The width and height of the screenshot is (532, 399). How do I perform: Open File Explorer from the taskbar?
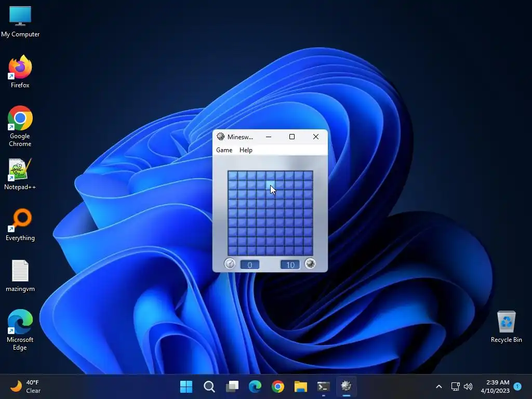point(301,387)
